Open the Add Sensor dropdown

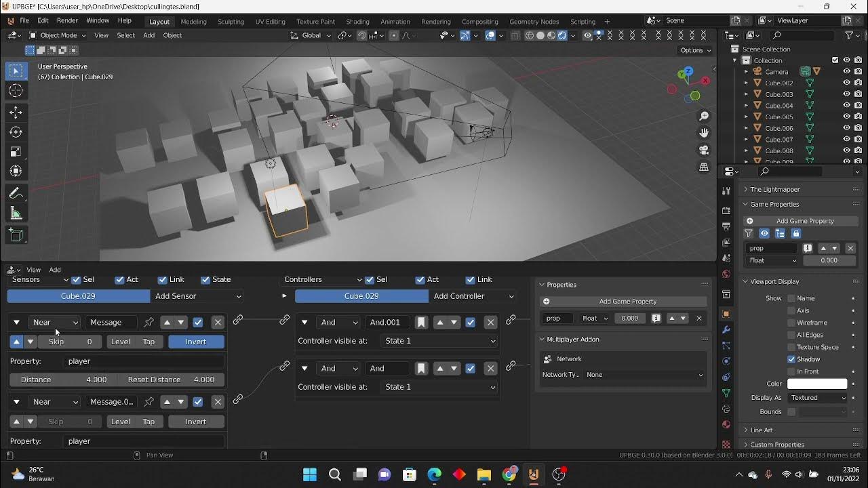tap(197, 296)
